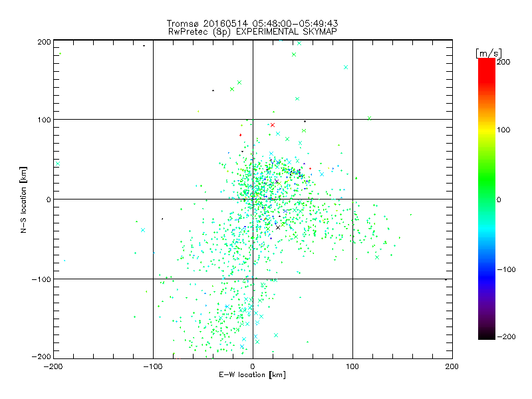The height and width of the screenshot is (399, 532).
Task: Select the RwPretec (8p) EXPERIMENTAL SKYMAP subtitle
Action: click(x=252, y=32)
